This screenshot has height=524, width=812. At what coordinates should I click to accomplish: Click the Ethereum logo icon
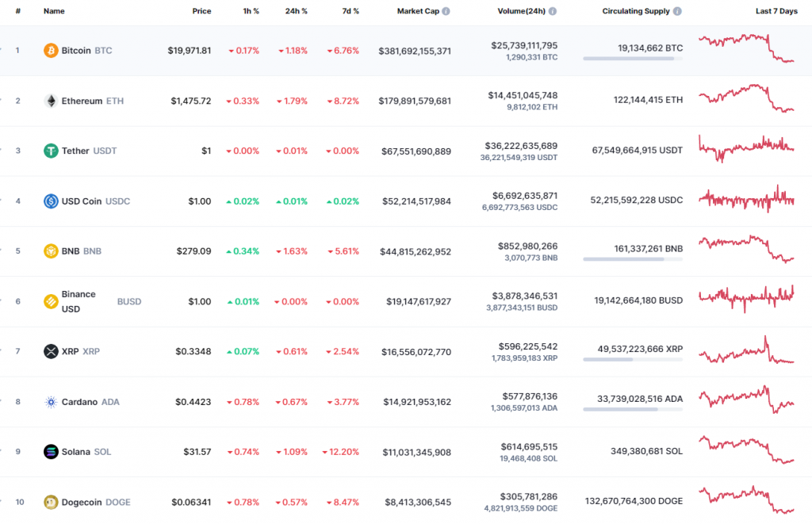click(51, 101)
